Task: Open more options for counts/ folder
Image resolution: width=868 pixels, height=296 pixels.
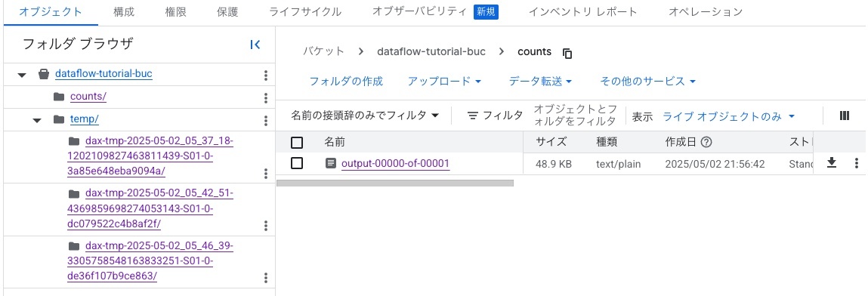Action: [266, 98]
